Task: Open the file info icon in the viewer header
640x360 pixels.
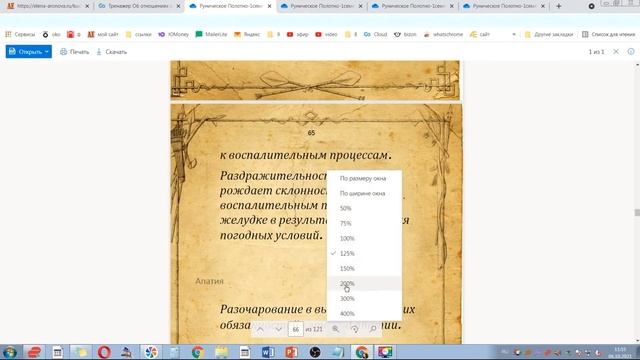Action: 631,51
